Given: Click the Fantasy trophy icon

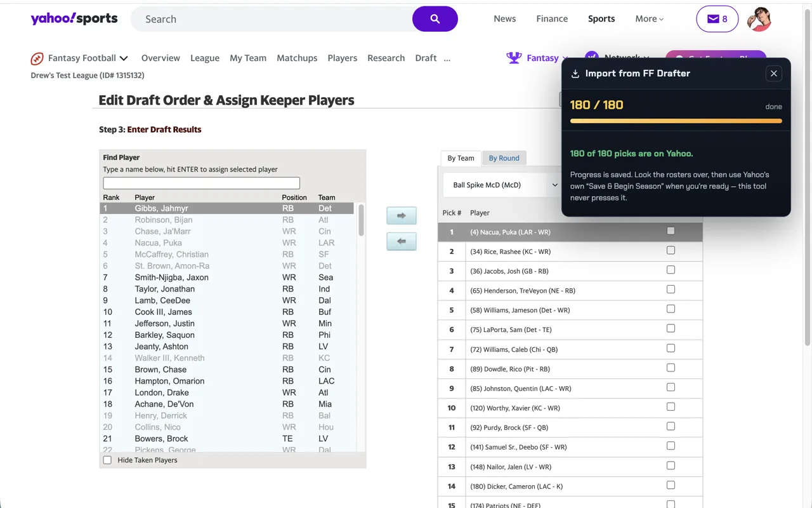Looking at the screenshot, I should (514, 58).
